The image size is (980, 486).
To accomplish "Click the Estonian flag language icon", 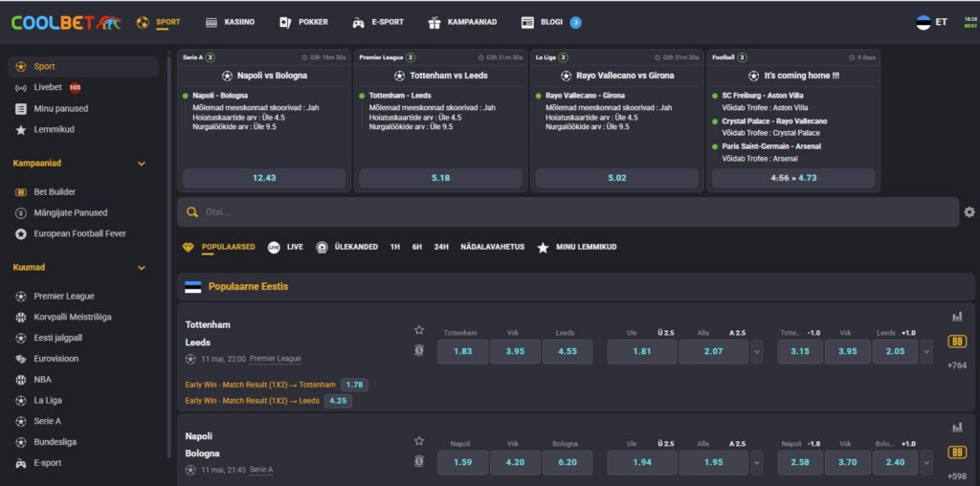I will 924,23.
